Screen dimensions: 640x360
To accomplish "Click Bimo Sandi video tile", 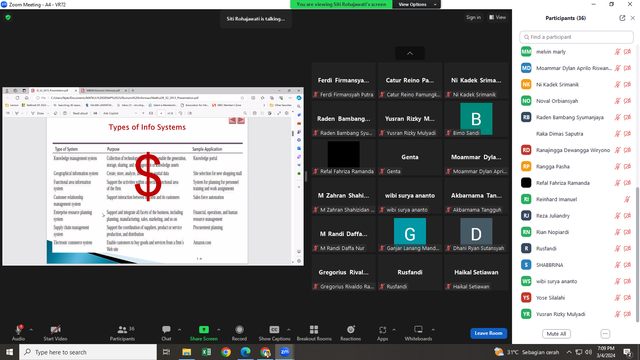I will [476, 119].
